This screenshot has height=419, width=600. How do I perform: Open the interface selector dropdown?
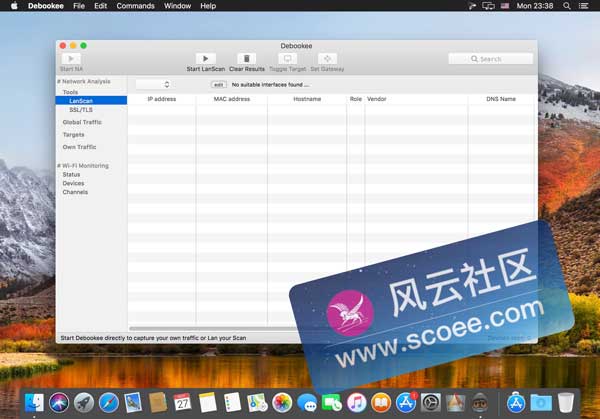click(153, 84)
